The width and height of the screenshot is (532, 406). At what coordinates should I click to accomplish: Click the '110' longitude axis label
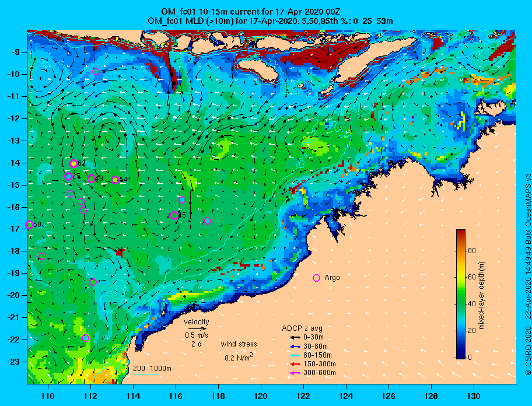tap(48, 396)
